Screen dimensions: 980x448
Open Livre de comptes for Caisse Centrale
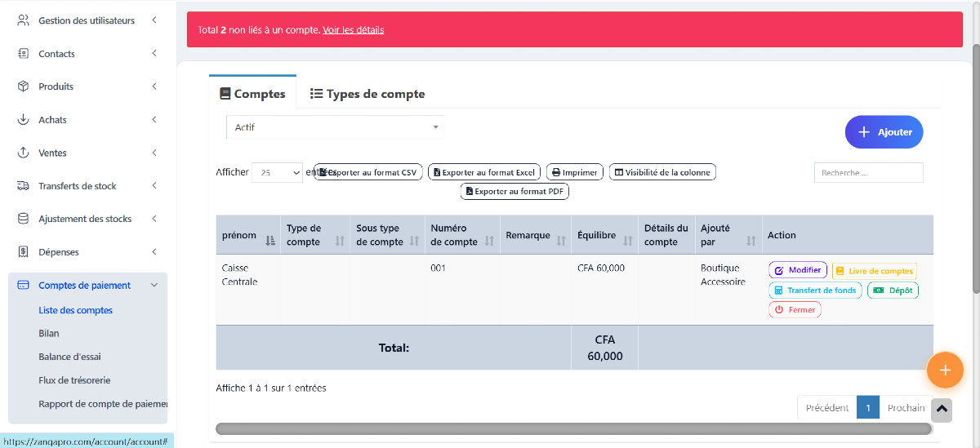(874, 271)
